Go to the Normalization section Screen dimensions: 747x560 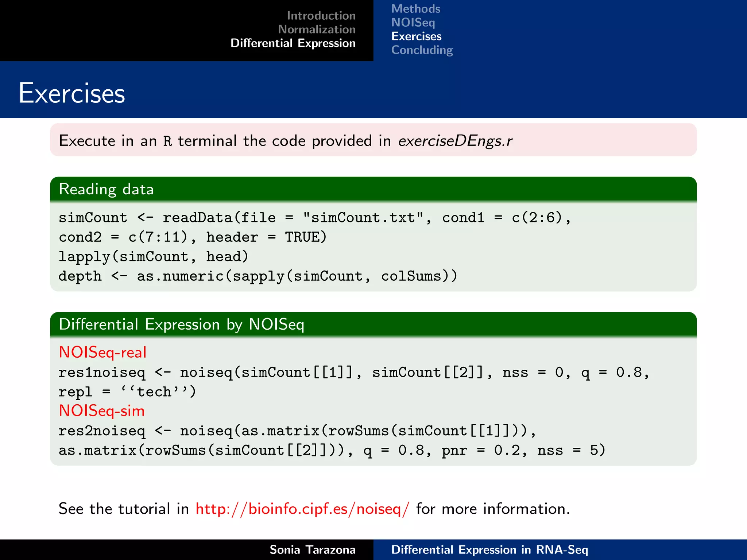317,30
